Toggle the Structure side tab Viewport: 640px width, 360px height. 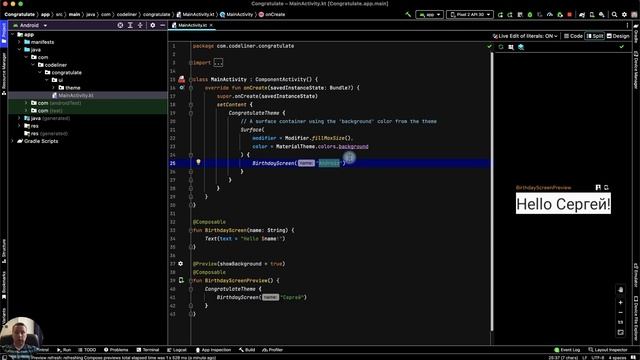click(4, 251)
